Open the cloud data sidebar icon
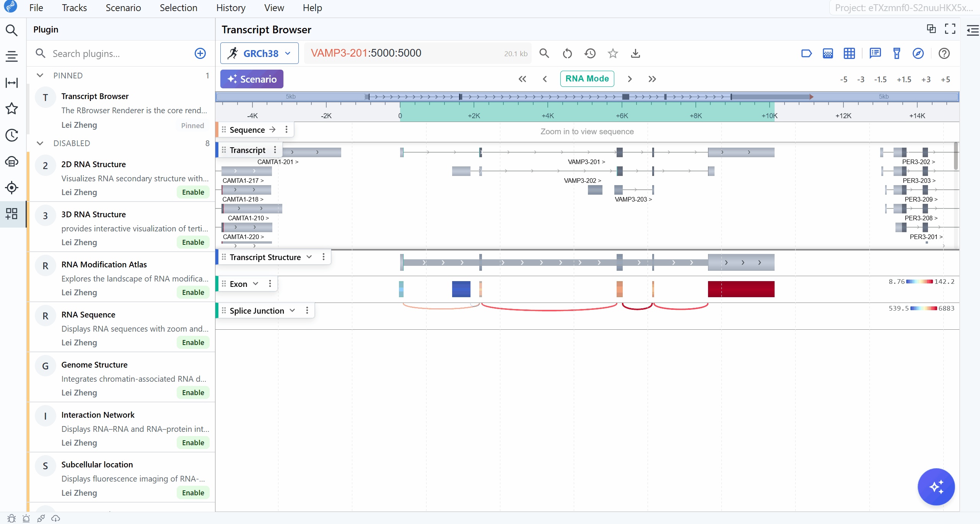980x524 pixels. point(11,161)
